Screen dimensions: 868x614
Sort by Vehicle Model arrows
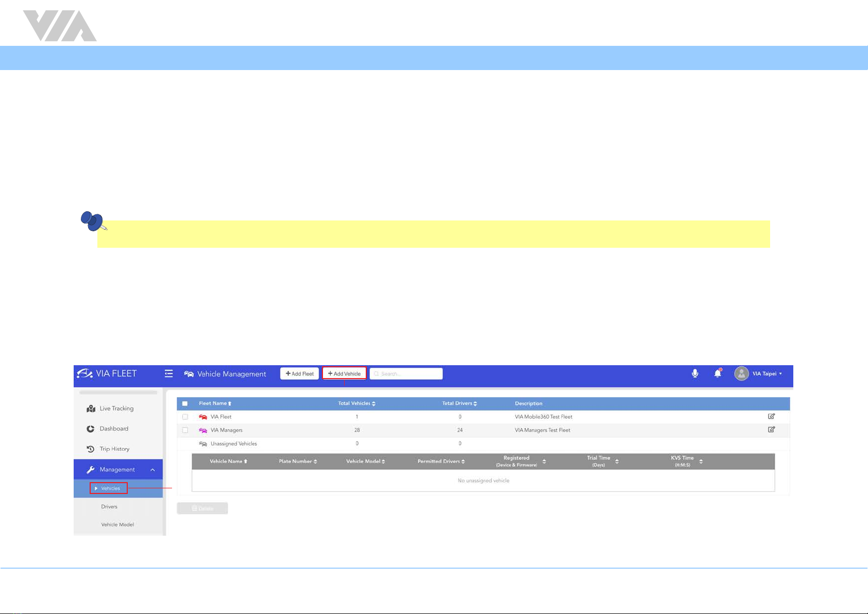(x=383, y=461)
